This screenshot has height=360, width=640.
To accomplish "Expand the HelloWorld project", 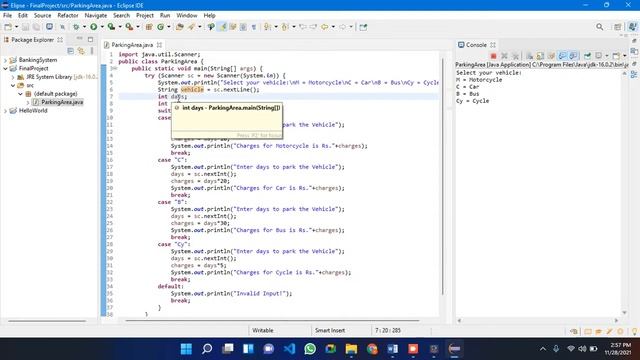I will click(x=5, y=111).
